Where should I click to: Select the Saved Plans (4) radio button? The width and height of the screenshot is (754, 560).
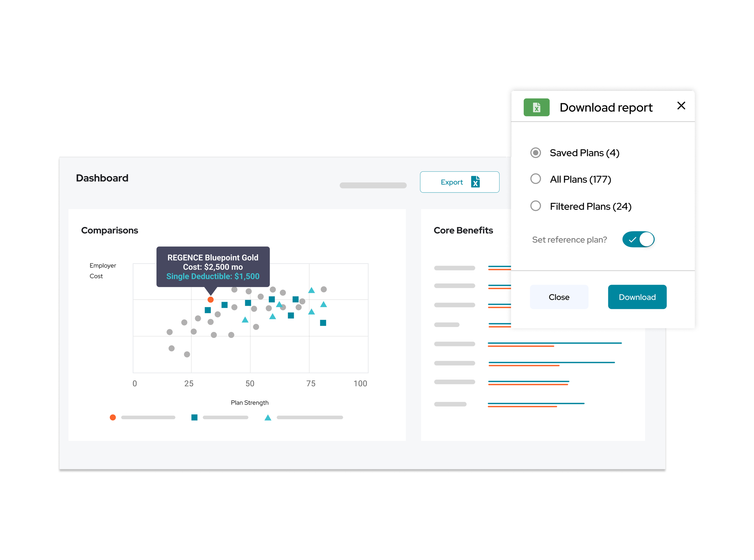[x=535, y=153]
